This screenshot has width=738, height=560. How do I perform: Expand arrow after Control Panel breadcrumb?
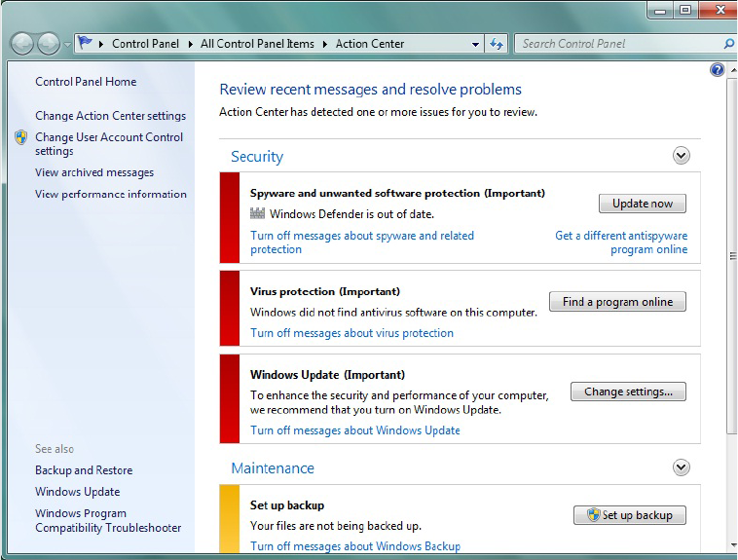190,44
